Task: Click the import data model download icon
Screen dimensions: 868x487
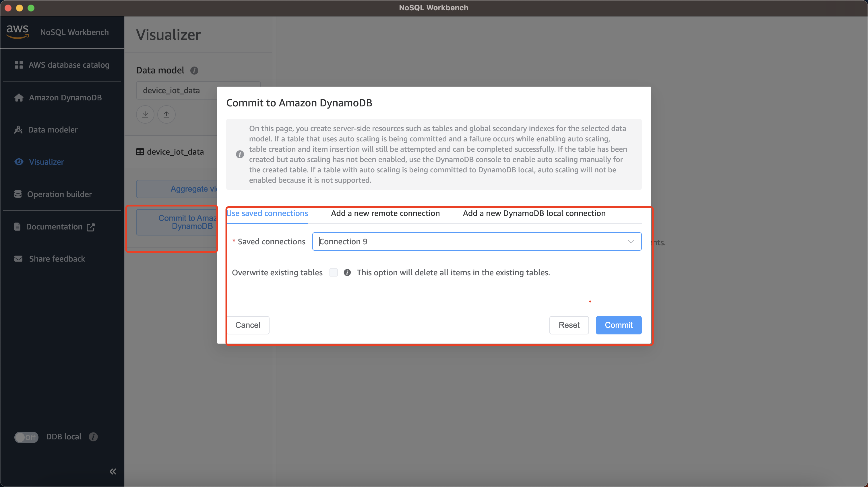Action: click(x=145, y=114)
